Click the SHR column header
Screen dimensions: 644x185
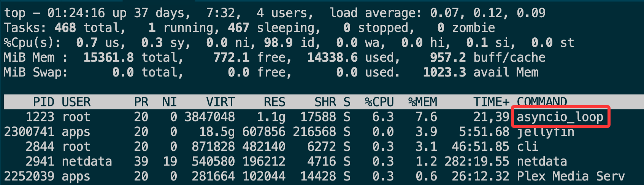point(325,102)
